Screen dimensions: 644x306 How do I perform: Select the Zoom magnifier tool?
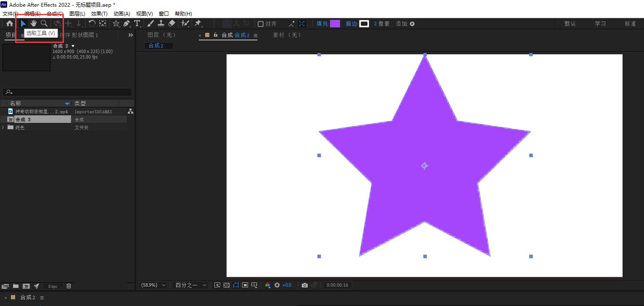(44, 24)
